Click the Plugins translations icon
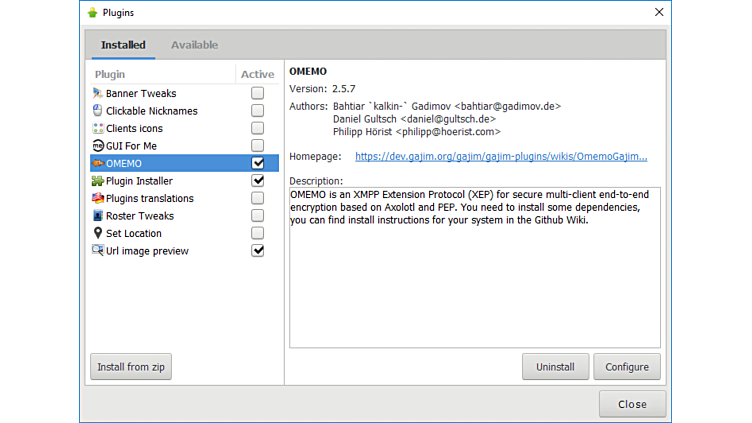 click(97, 198)
